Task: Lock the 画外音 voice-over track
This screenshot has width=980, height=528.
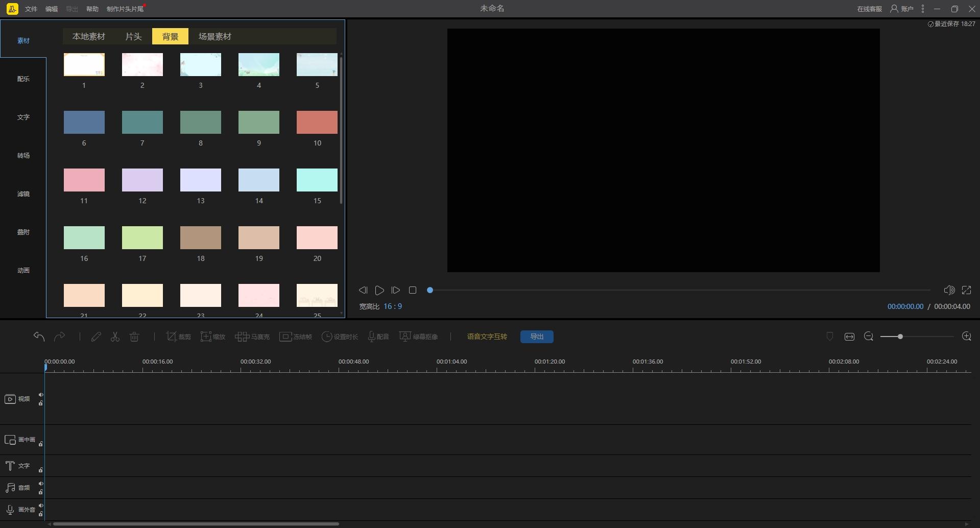Action: coord(41,514)
